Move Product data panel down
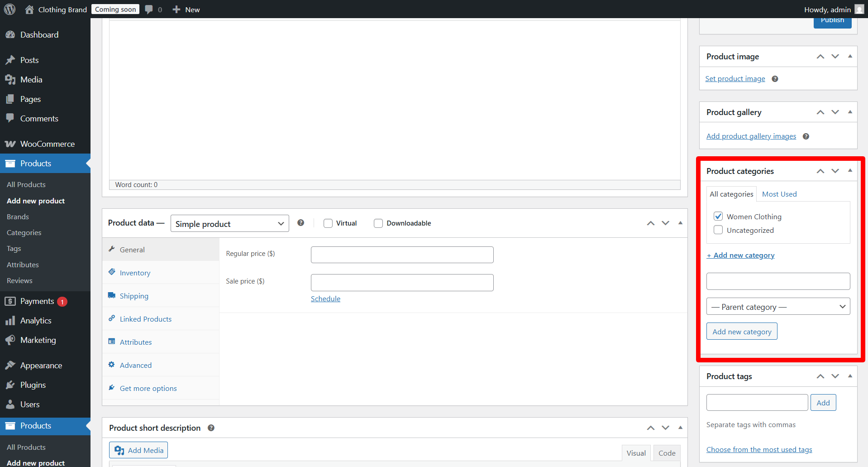Screen dimensions: 868x467 tap(666, 223)
